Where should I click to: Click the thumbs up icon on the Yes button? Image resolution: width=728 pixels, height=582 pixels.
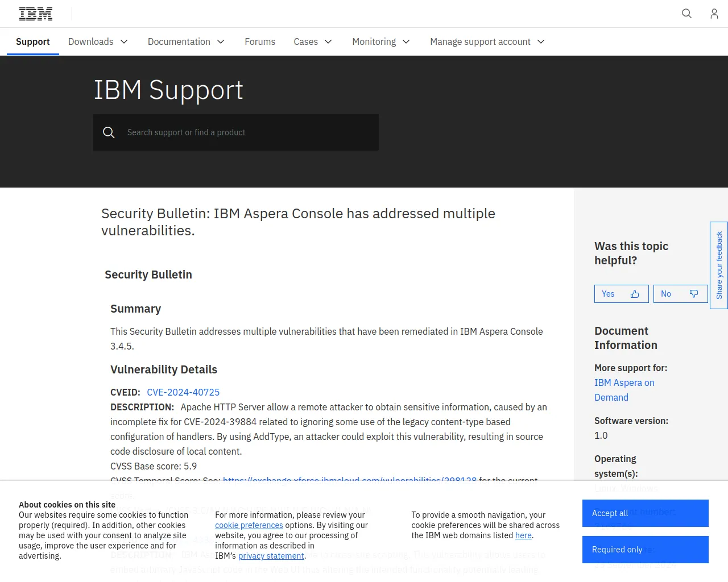click(x=635, y=294)
